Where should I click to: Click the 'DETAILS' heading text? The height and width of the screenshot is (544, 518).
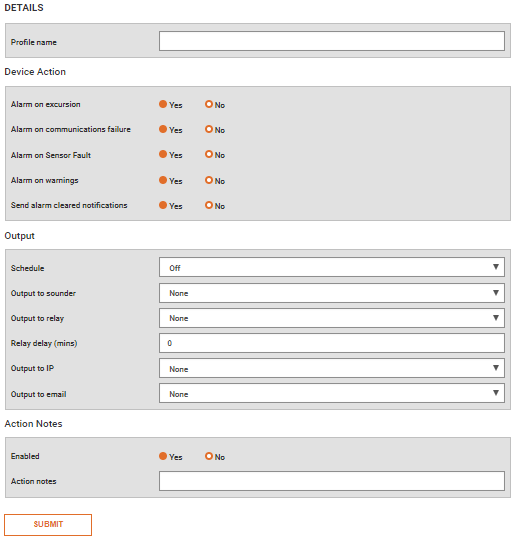click(x=24, y=8)
